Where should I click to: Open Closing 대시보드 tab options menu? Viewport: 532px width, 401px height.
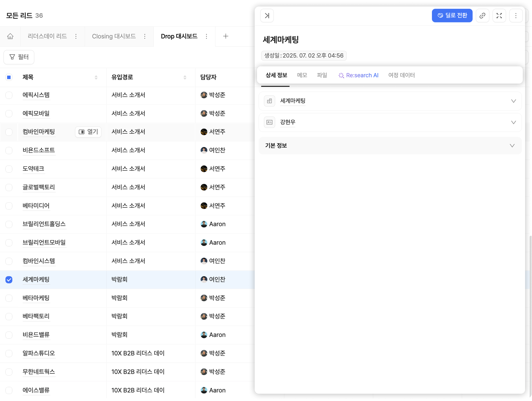point(145,36)
